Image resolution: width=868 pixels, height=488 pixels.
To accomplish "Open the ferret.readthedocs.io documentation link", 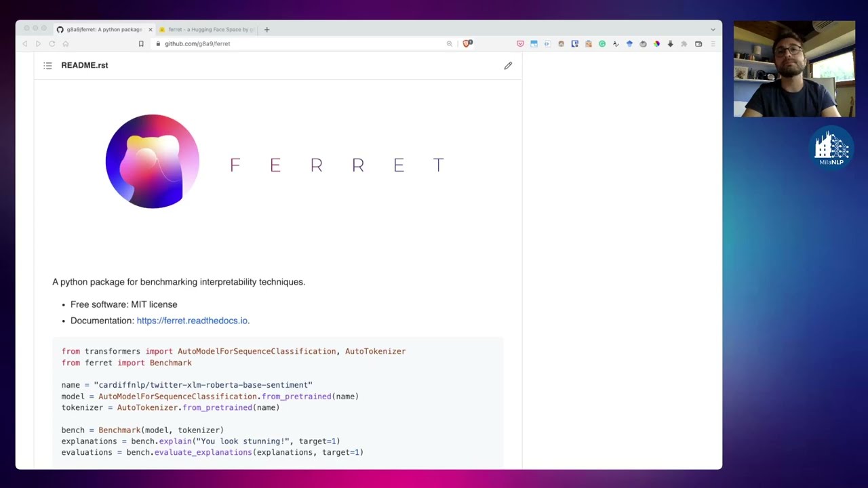I will click(192, 320).
